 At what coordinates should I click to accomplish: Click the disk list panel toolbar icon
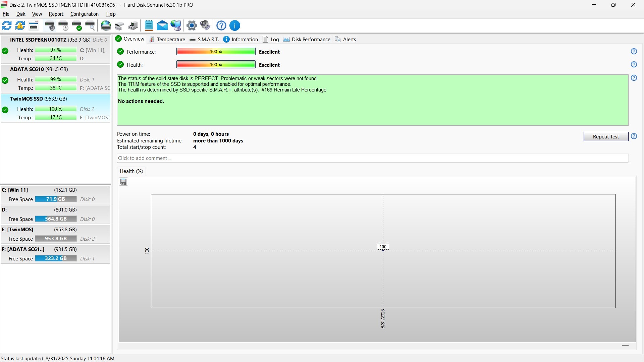pos(34,25)
